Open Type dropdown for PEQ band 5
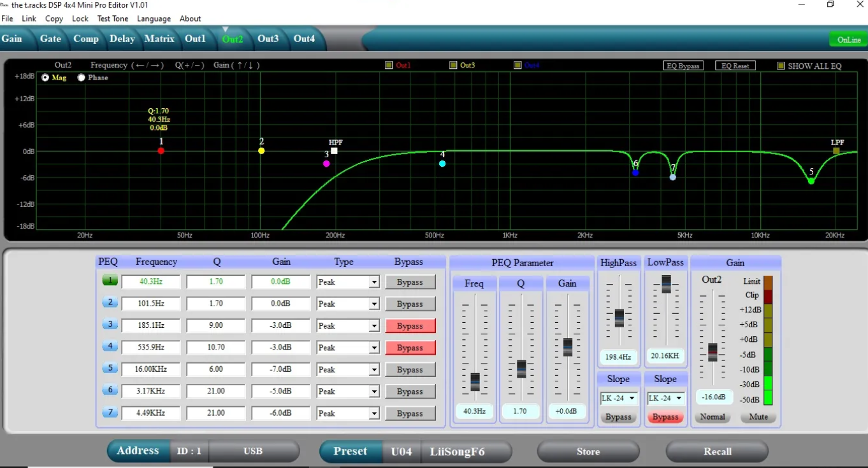868x468 pixels. (374, 369)
